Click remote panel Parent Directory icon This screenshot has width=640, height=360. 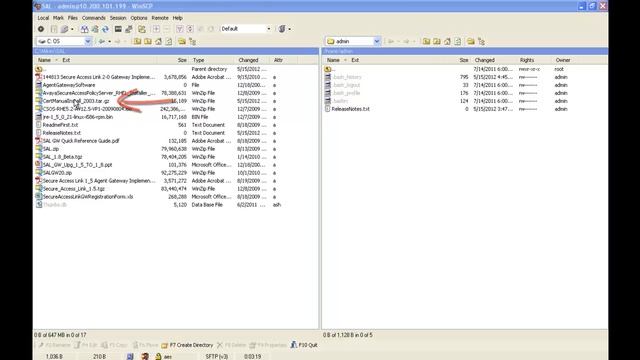426,41
